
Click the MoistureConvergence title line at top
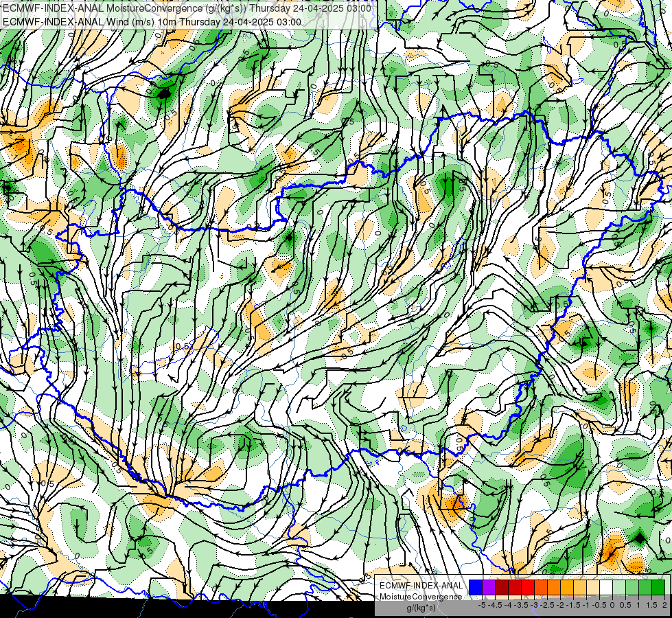point(187,8)
